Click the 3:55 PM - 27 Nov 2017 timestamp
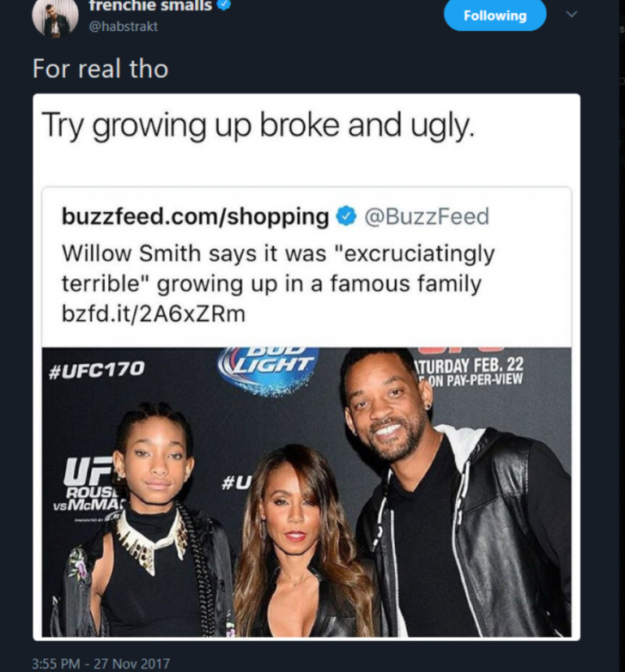Viewport: 625px width, 672px height. tap(100, 663)
